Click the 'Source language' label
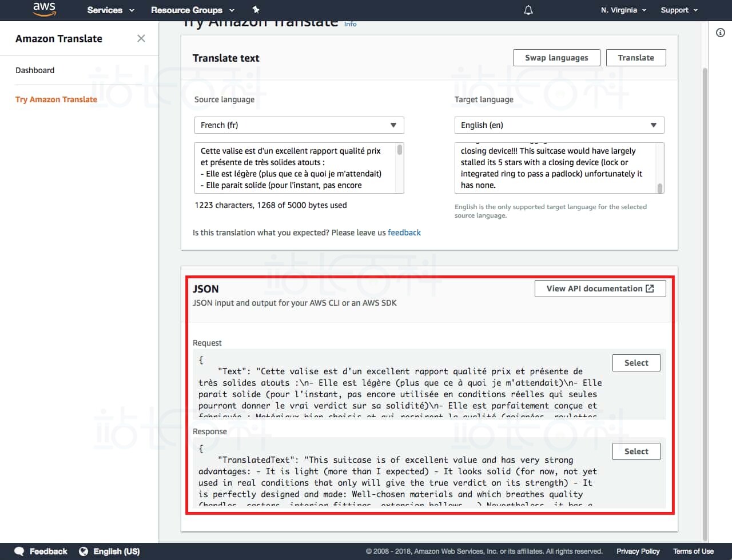This screenshot has height=560, width=732. [x=224, y=99]
